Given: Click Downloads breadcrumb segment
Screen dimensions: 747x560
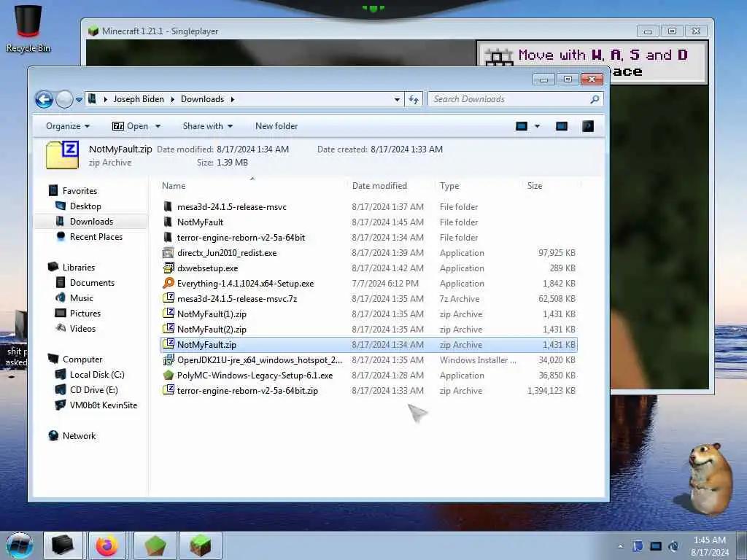Looking at the screenshot, I should [203, 99].
